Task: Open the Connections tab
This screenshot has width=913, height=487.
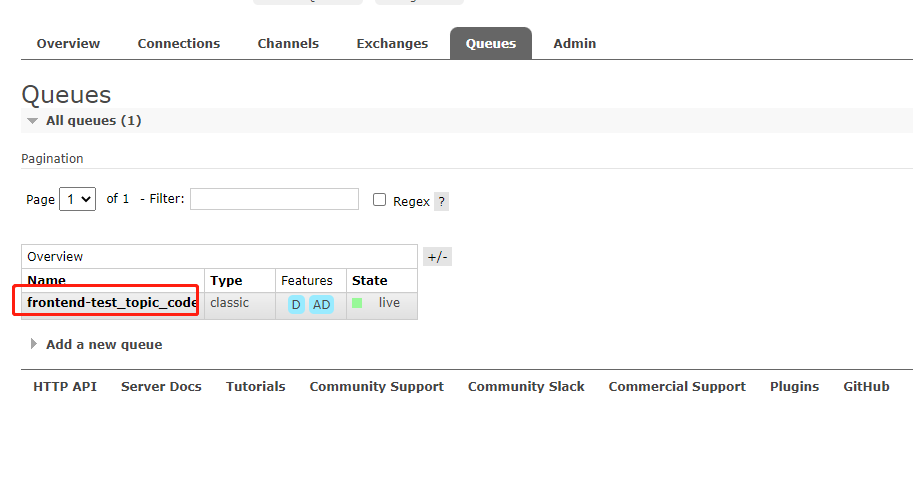Action: coord(179,44)
